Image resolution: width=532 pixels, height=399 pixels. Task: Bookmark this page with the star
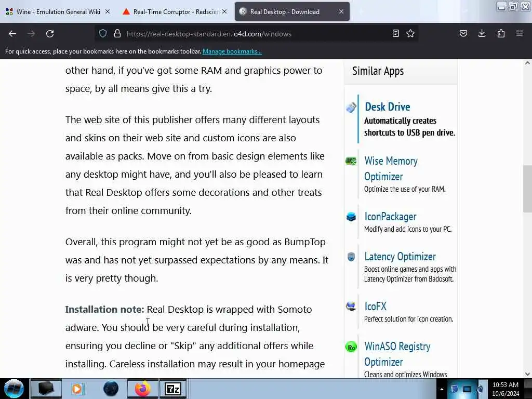coord(410,34)
